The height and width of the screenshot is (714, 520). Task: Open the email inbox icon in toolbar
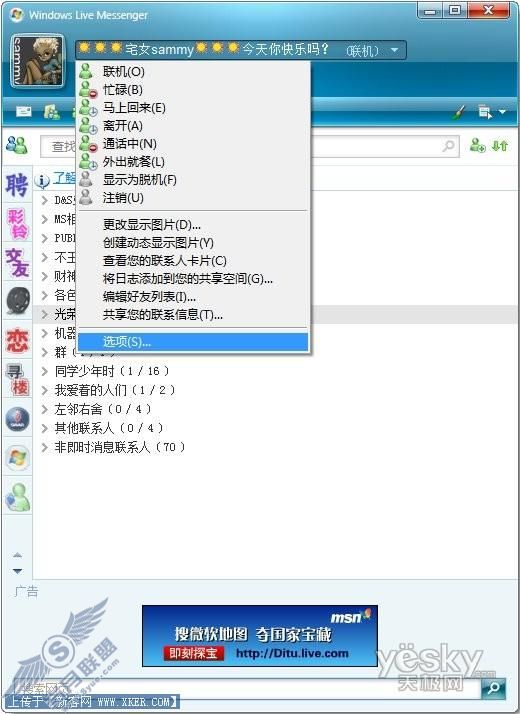pyautogui.click(x=24, y=112)
